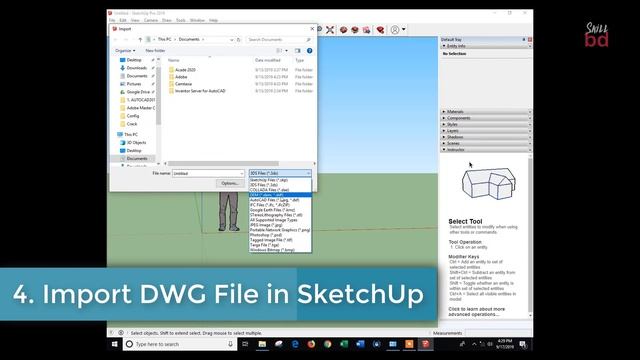
Task: Open Microsoft Edge from the taskbar
Action: click(x=295, y=344)
